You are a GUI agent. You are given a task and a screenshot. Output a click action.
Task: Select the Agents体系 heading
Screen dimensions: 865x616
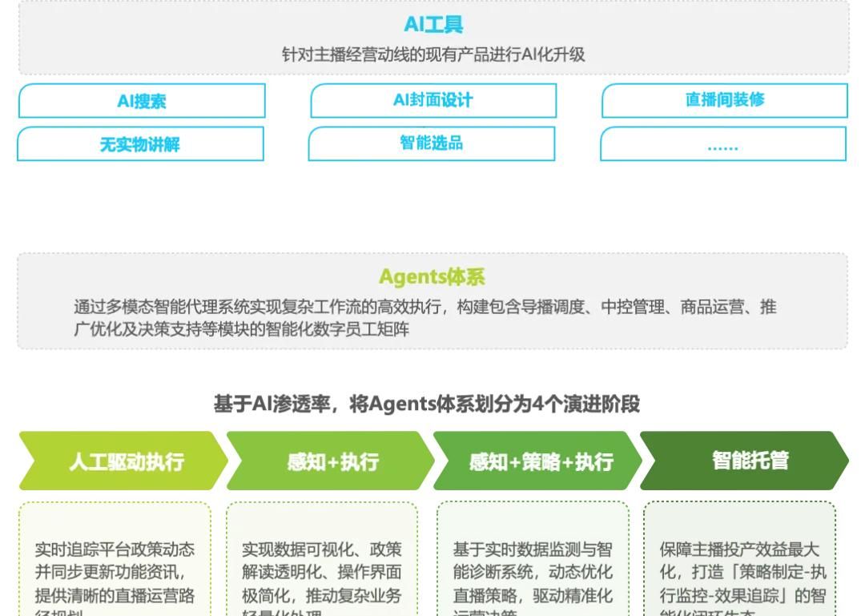(x=432, y=276)
